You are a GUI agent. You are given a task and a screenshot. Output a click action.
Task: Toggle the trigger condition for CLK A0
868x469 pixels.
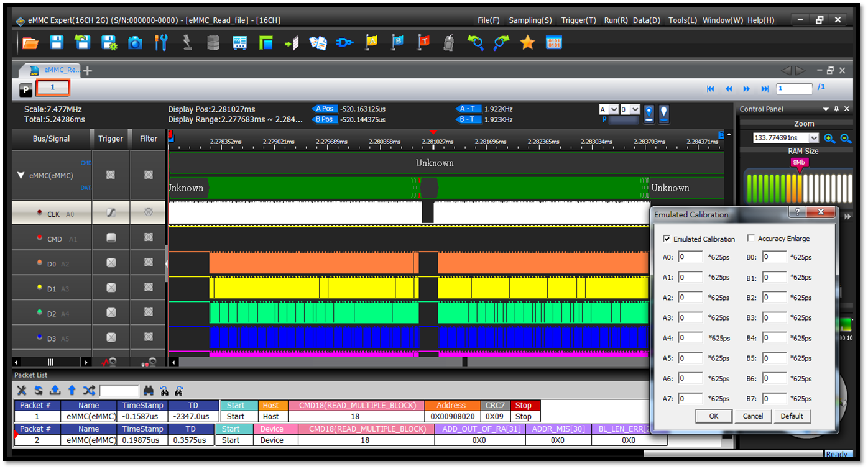[x=111, y=212]
